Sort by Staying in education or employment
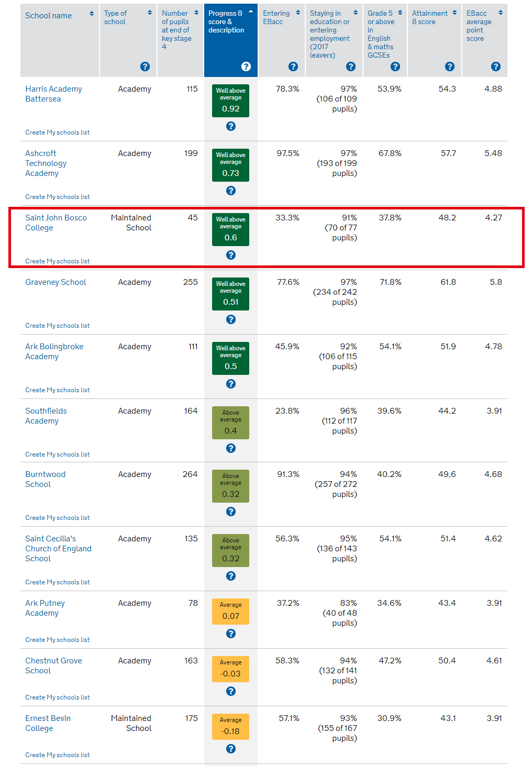The height and width of the screenshot is (766, 532). (356, 13)
